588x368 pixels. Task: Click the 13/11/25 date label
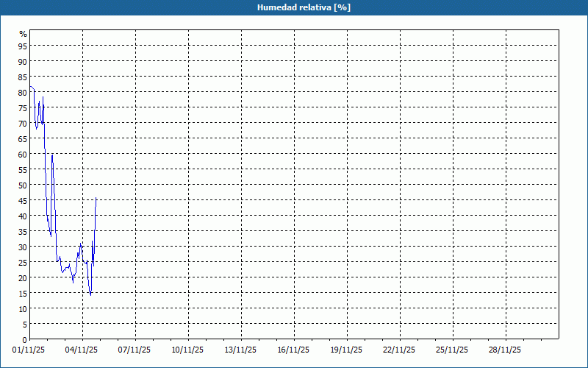tap(240, 350)
